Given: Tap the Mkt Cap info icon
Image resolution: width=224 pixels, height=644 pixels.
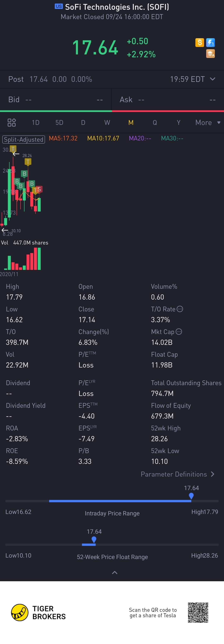Looking at the screenshot, I should point(179,332).
